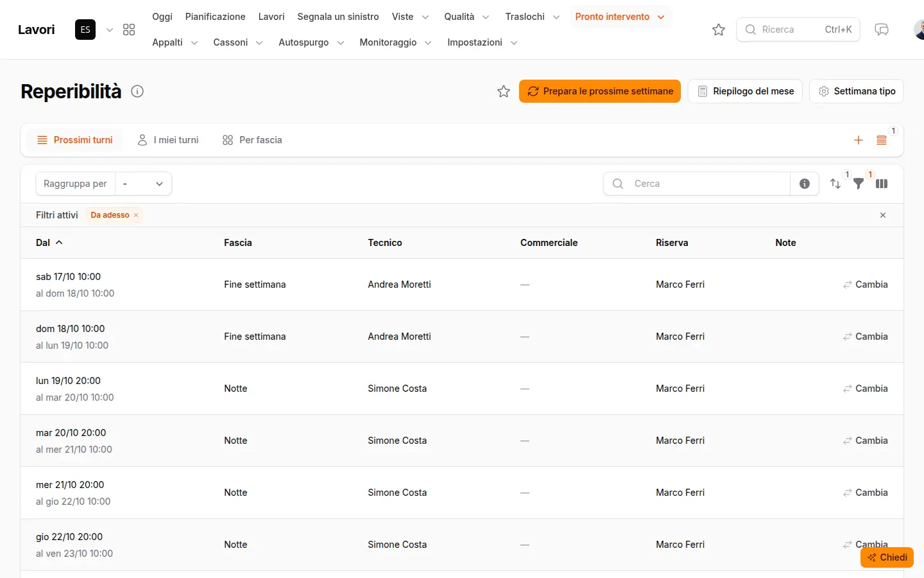Image resolution: width=924 pixels, height=578 pixels.
Task: Star the Reperibilità page
Action: tap(504, 91)
